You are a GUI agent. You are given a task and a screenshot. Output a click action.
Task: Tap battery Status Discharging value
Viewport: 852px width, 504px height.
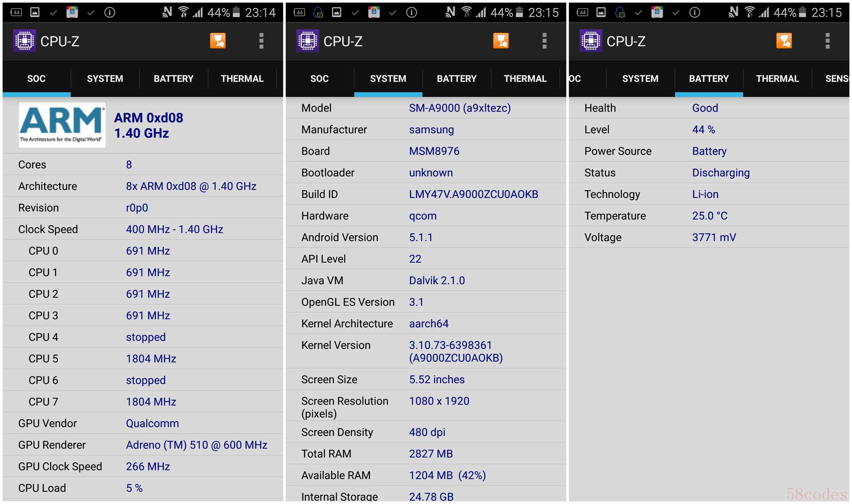tap(721, 173)
